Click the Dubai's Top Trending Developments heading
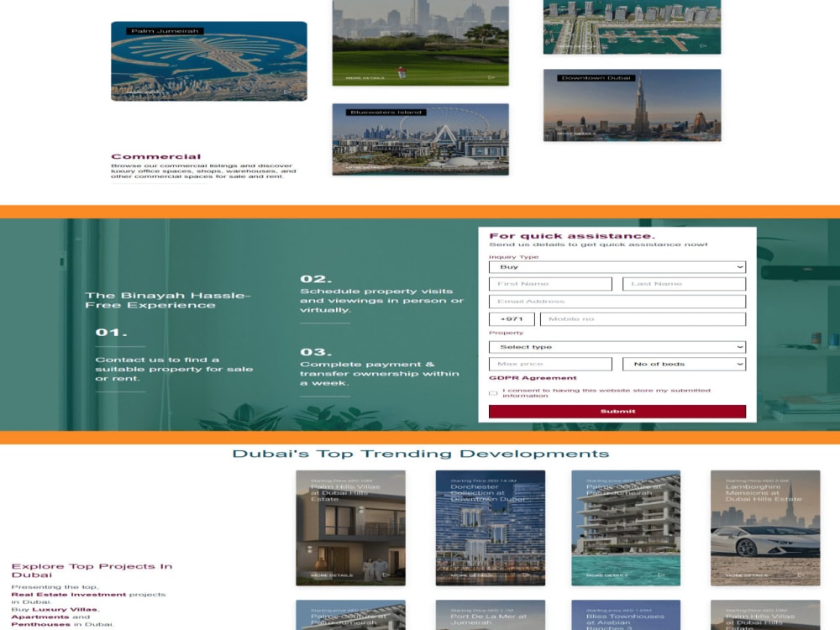Screen dimensions: 840x630 click(421, 454)
